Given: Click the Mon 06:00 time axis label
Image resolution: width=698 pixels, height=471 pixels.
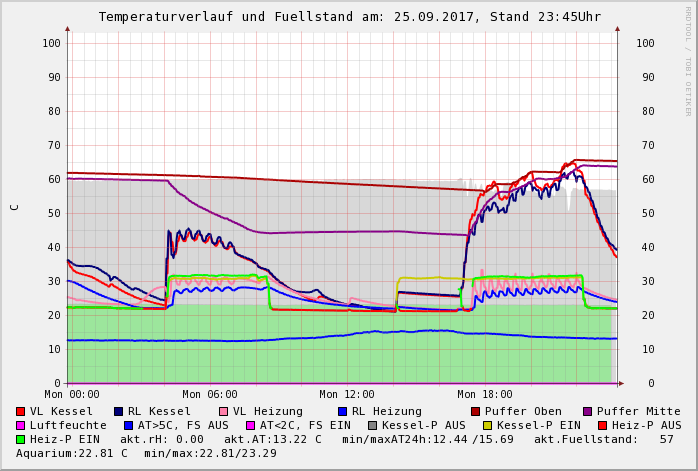Looking at the screenshot, I should pos(210,395).
